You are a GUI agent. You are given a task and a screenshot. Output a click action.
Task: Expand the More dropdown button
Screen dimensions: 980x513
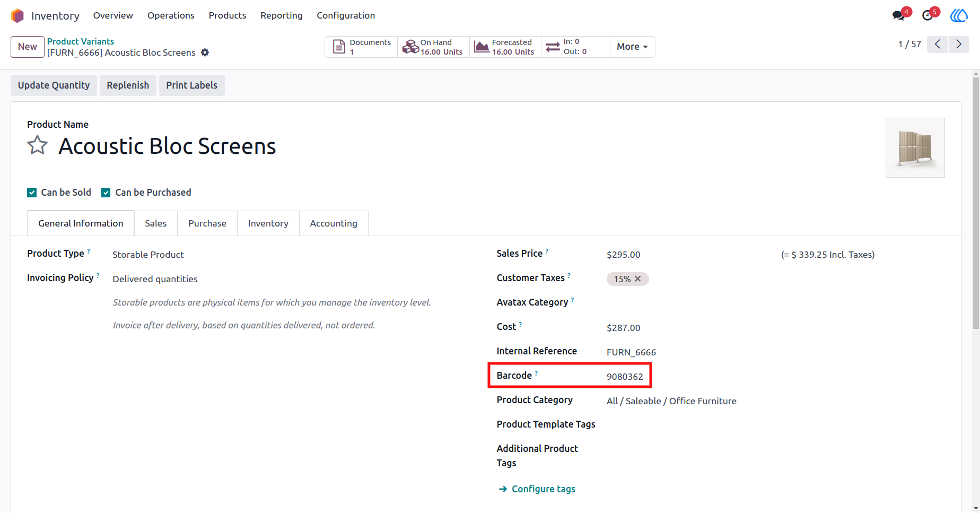click(632, 47)
